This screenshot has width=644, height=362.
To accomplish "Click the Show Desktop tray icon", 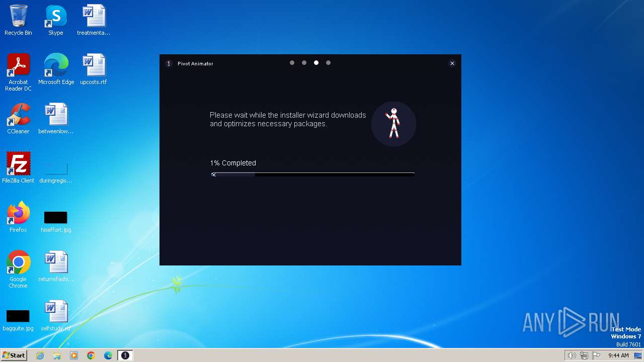I will (638, 355).
